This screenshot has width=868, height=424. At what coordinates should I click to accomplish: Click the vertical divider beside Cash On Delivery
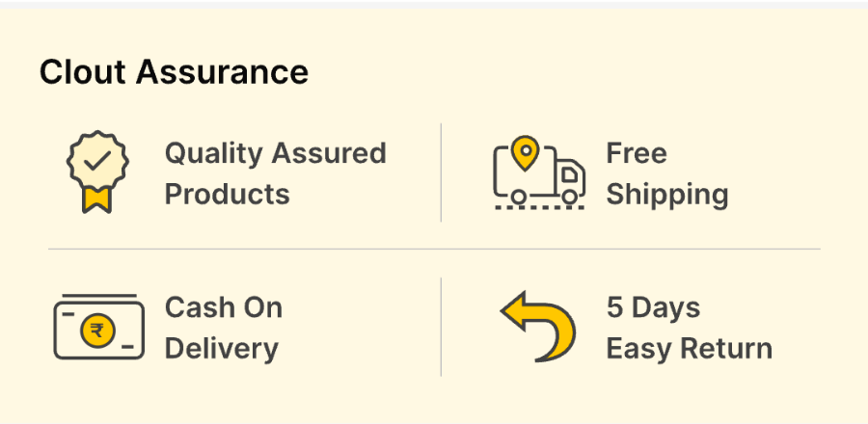[442, 328]
